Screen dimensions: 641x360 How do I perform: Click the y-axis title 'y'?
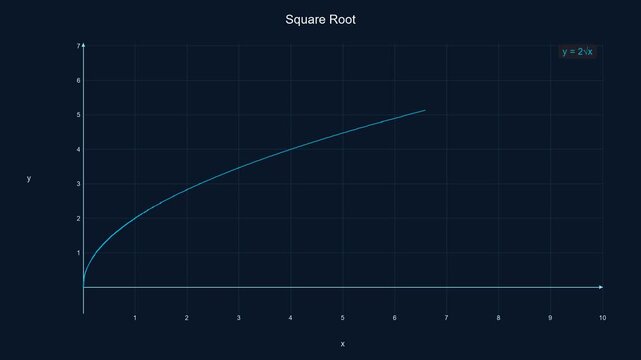pyautogui.click(x=29, y=179)
